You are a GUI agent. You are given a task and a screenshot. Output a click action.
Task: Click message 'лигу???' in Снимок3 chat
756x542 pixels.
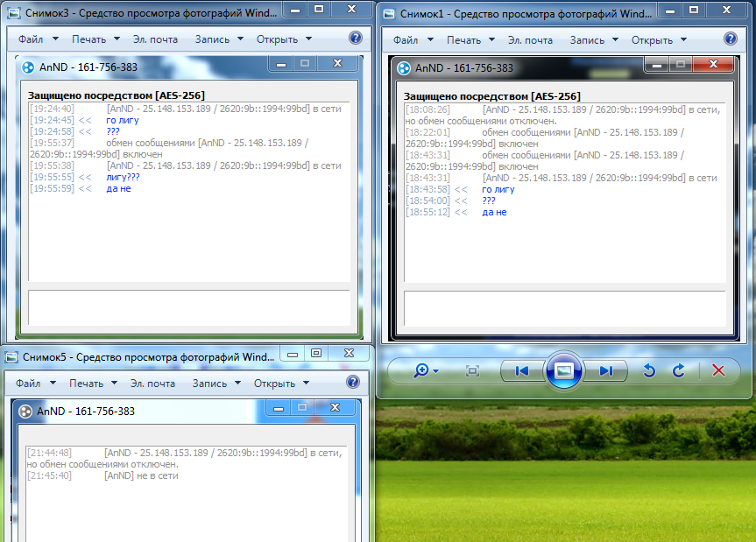coord(123,177)
